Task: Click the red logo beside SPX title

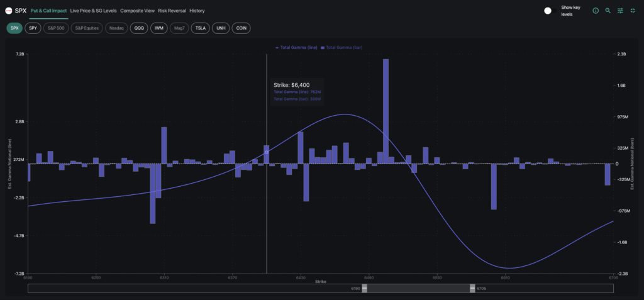Action: pos(9,11)
